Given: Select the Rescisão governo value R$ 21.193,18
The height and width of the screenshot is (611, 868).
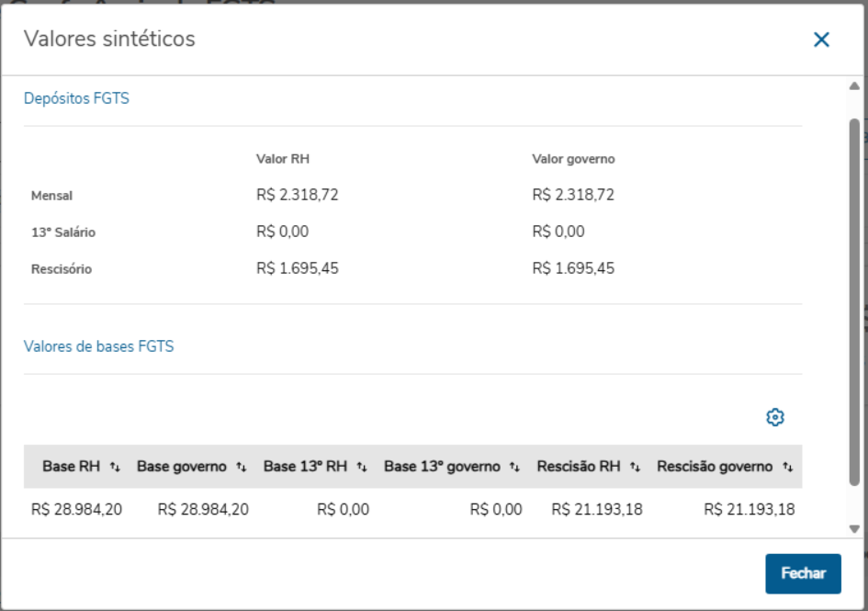Looking at the screenshot, I should click(750, 509).
